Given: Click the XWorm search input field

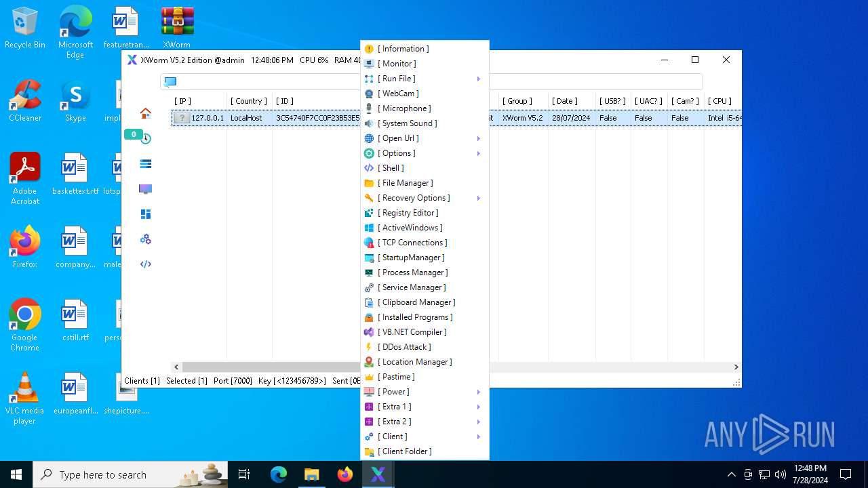Looking at the screenshot, I should click(431, 81).
